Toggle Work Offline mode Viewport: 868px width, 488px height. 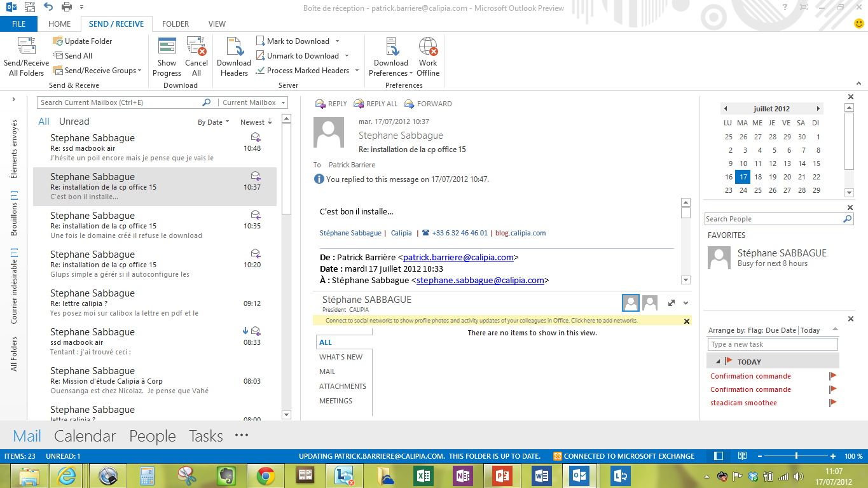point(428,48)
